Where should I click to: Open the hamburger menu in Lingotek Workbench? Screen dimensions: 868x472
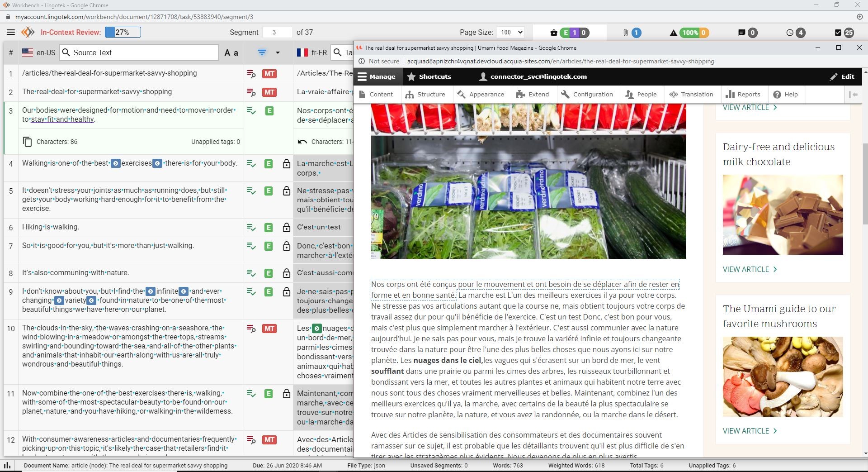pos(11,32)
